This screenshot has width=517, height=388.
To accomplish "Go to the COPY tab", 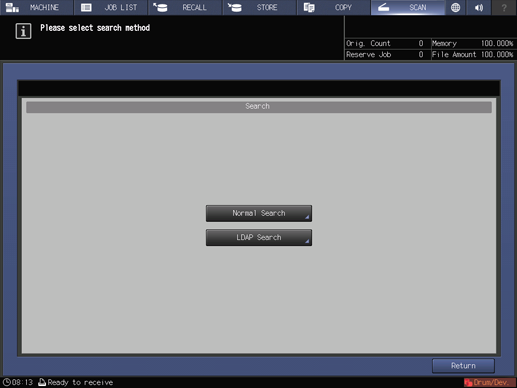I will (334, 7).
